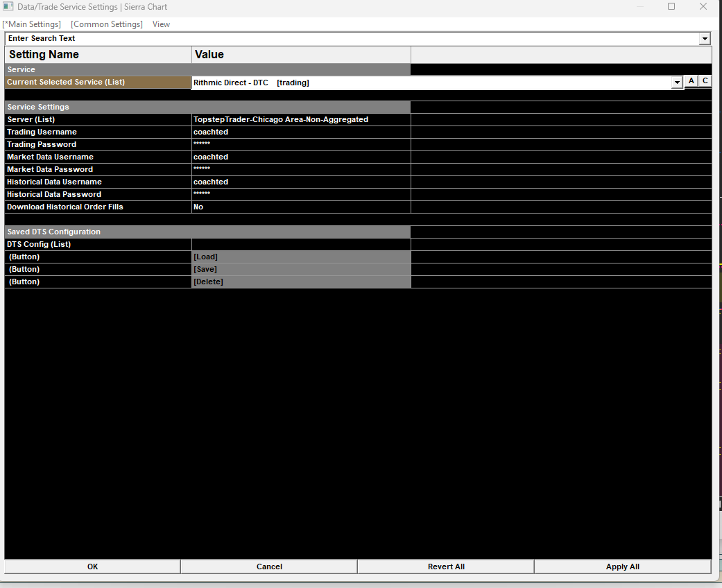Select the Historical Data Password label
Image resolution: width=722 pixels, height=588 pixels.
(54, 194)
